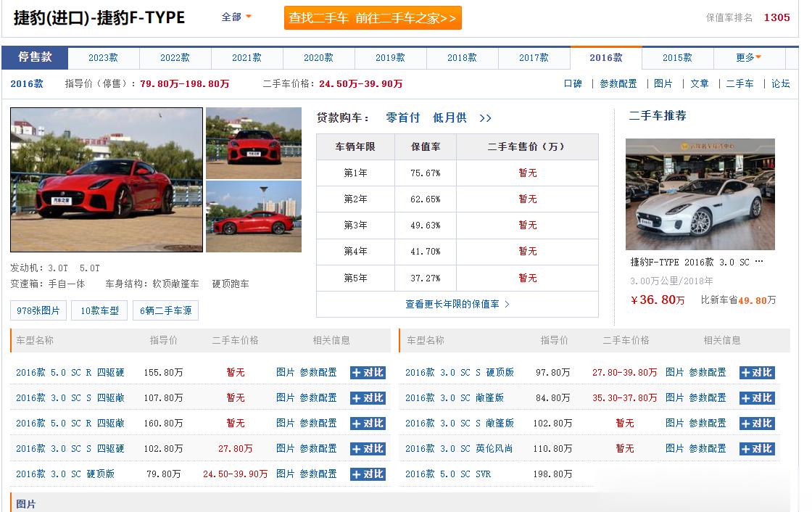
Task: Click 查看更长年限的保值率 link
Action: [457, 304]
